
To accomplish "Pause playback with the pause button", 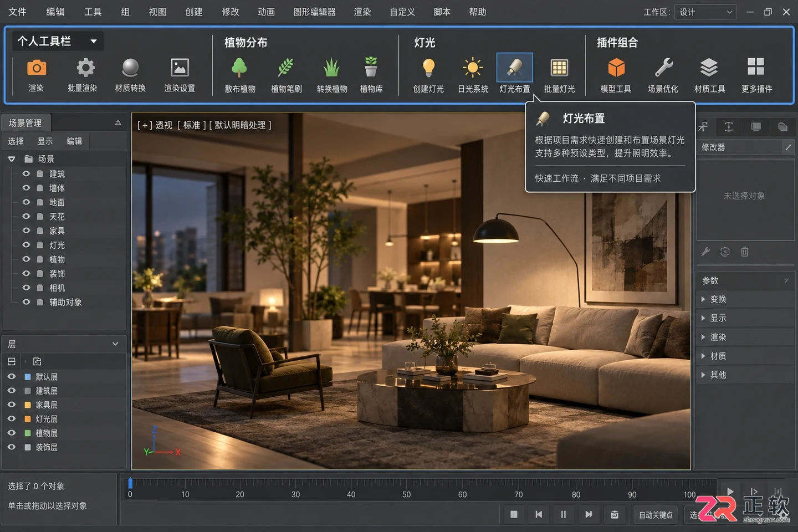I will [x=564, y=515].
